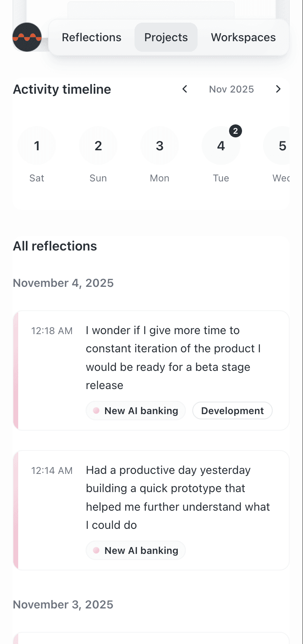Screen dimensions: 303x644
Task: Click the Development tag on first reflection
Action: click(x=232, y=410)
